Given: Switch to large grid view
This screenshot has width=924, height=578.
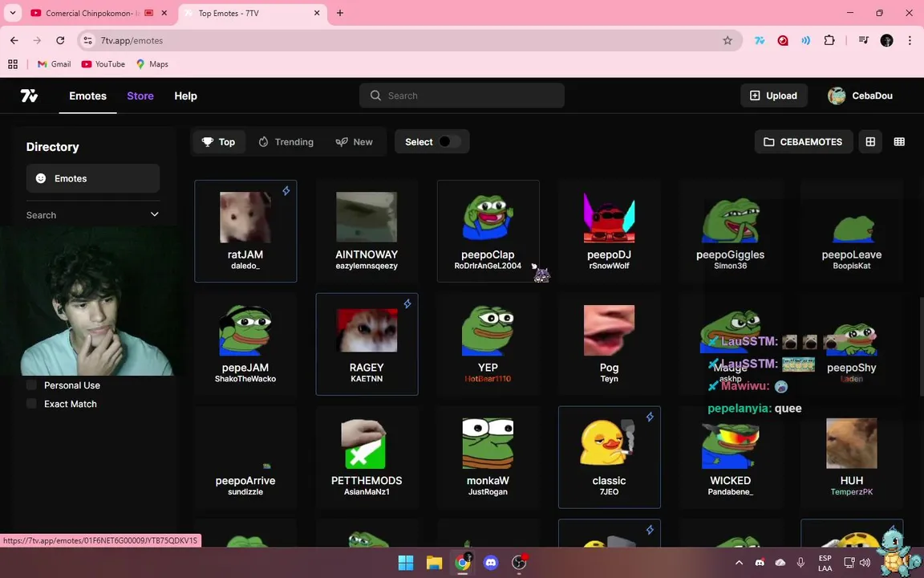Looking at the screenshot, I should coord(870,141).
